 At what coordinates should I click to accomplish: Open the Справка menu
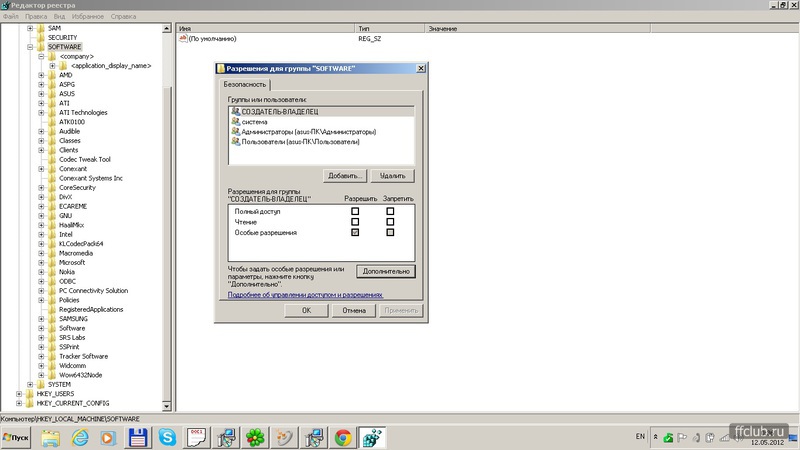[123, 16]
